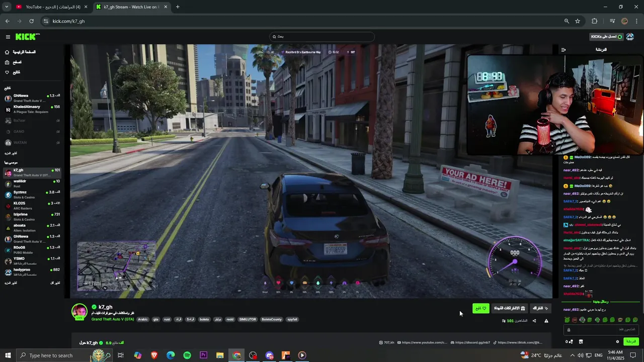Image resolution: width=644 pixels, height=362 pixels.
Task: Open the streamer's TikTok link
Action: [x=518, y=342]
